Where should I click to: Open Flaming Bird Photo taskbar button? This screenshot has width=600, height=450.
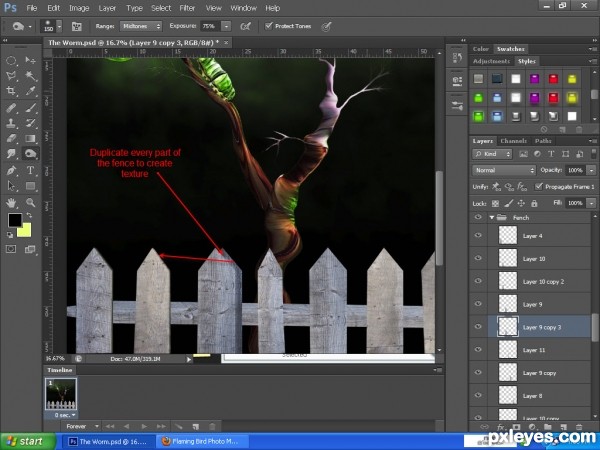coord(201,442)
